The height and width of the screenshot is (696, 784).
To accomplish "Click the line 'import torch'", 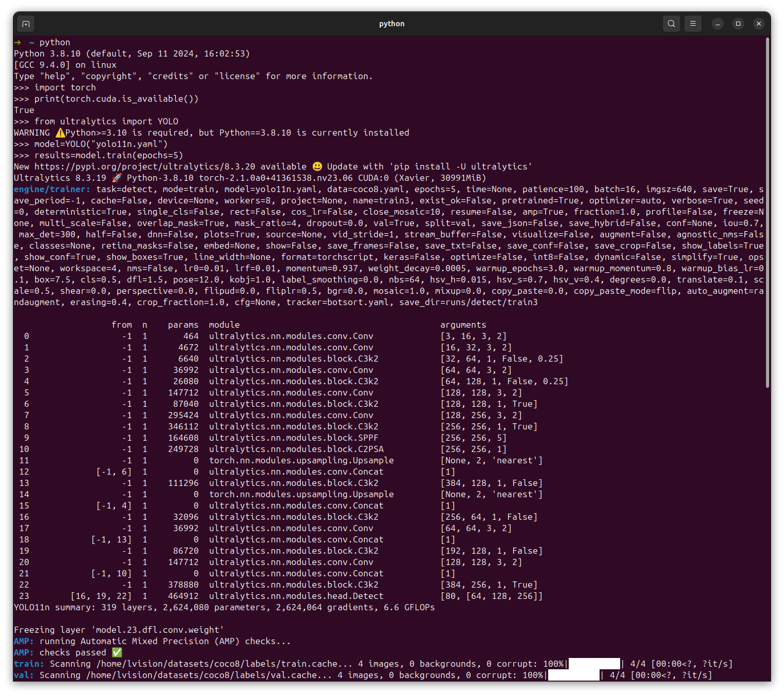I will coord(55,87).
